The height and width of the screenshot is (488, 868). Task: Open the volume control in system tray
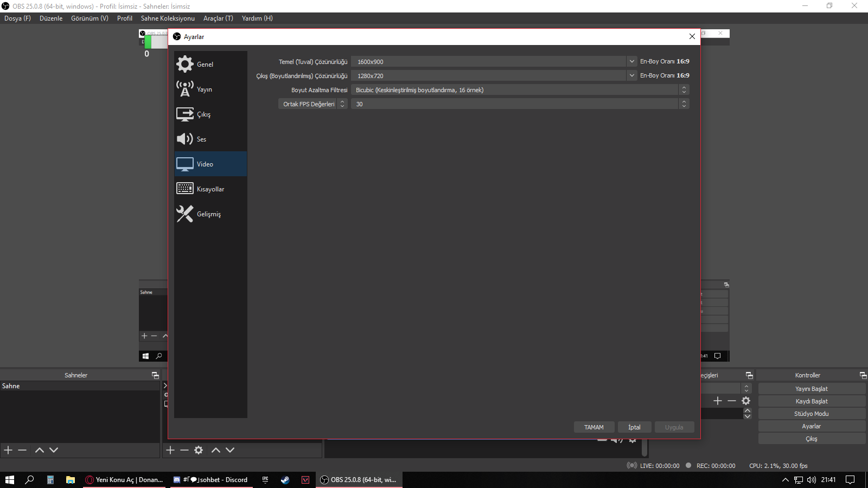click(812, 480)
